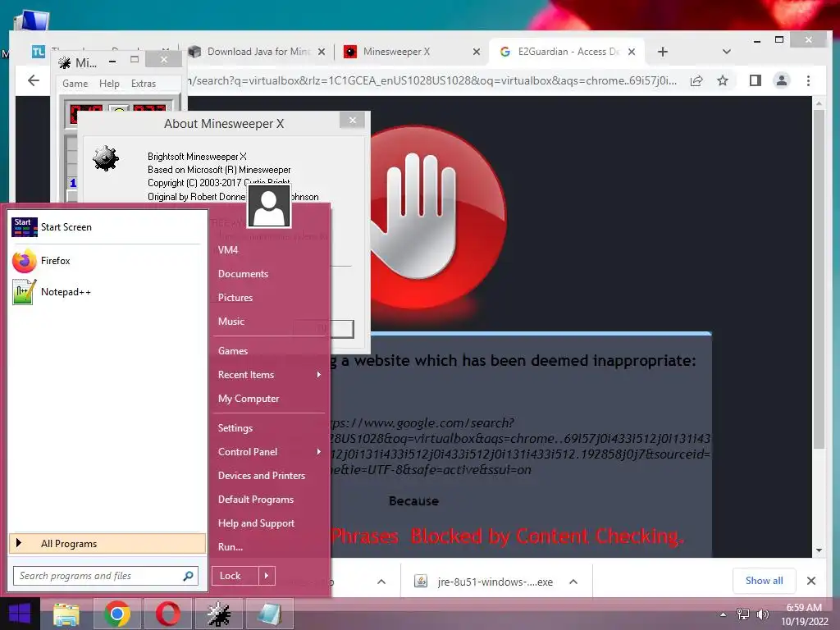Share this page icon in Chrome
This screenshot has width=840, height=630.
(696, 81)
